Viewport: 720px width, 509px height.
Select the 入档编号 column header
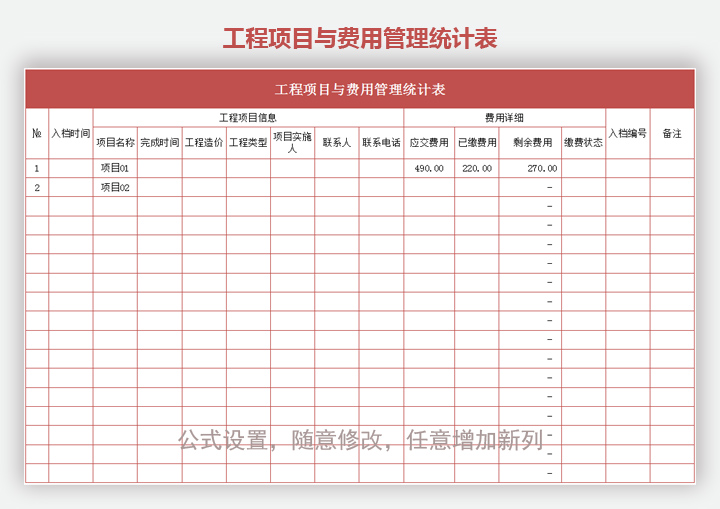pos(628,134)
